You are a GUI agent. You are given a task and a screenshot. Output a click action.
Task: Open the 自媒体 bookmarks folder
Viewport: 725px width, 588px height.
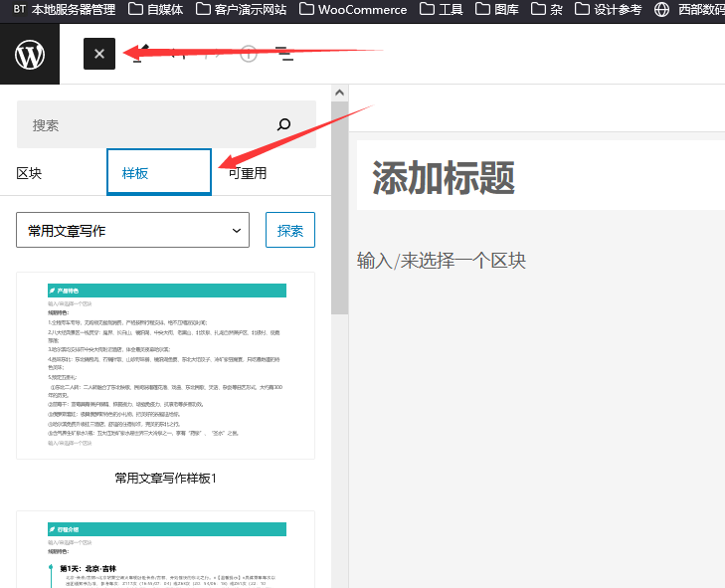pyautogui.click(x=155, y=9)
